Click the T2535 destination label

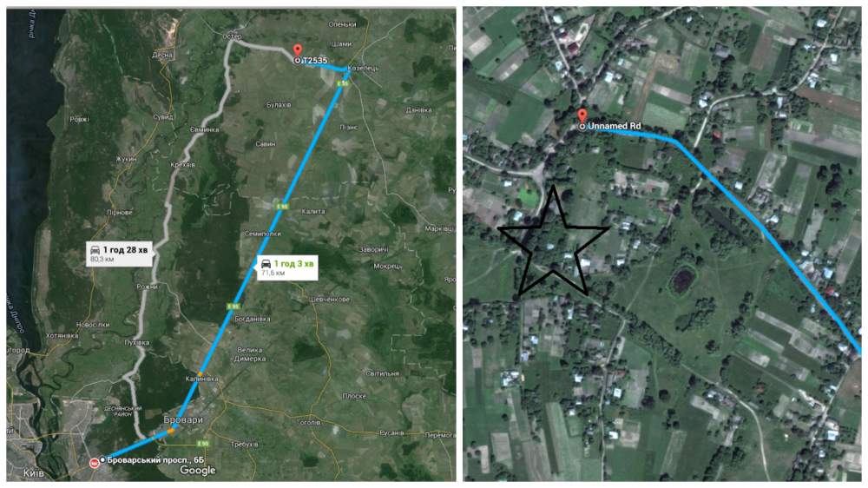tap(315, 61)
